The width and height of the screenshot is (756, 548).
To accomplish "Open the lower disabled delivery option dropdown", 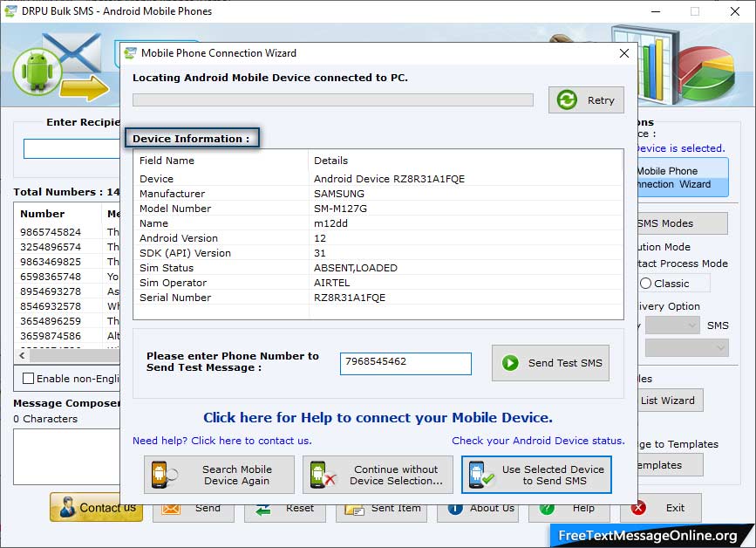I will pos(686,347).
